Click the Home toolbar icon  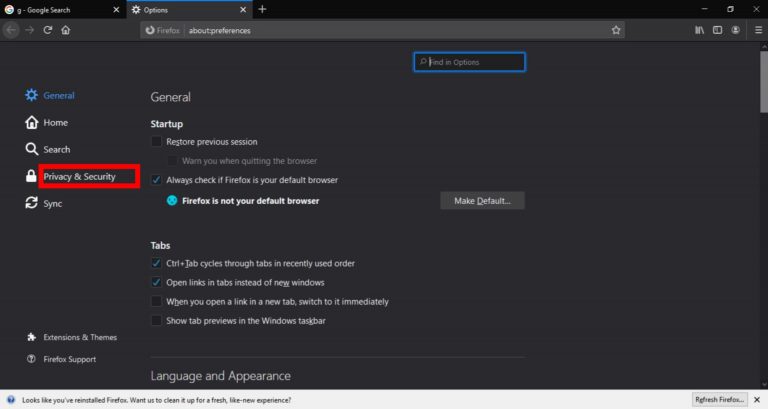point(66,30)
